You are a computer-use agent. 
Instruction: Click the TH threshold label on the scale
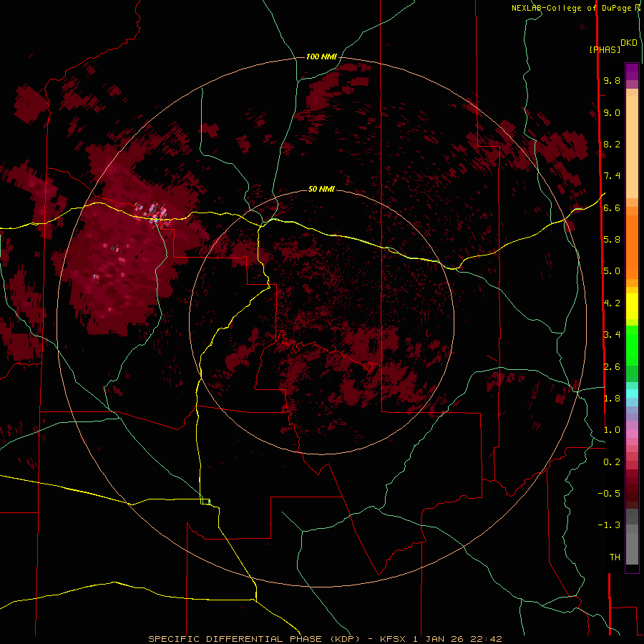pos(615,557)
